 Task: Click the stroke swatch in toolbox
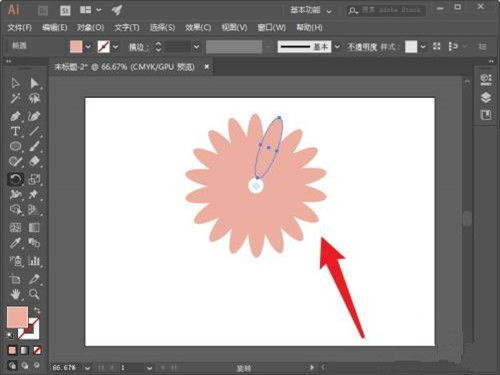(x=29, y=328)
